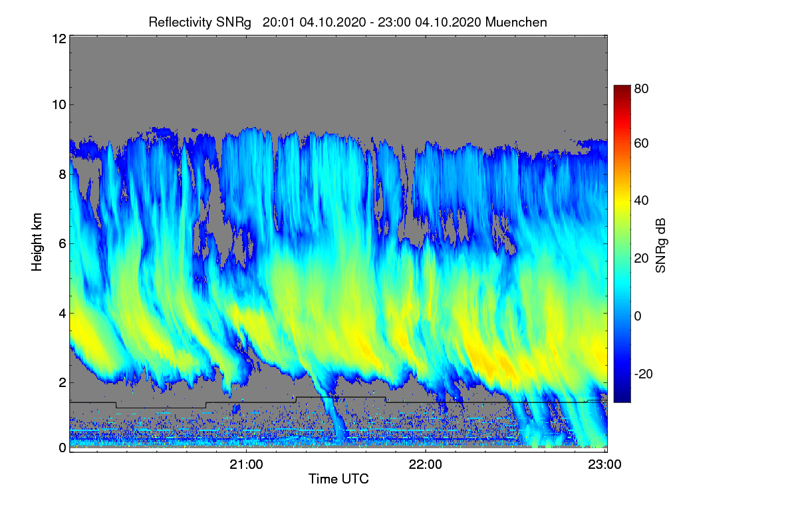The image size is (798, 532).
Task: Click the 'Height km' y-axis label
Action: [37, 242]
